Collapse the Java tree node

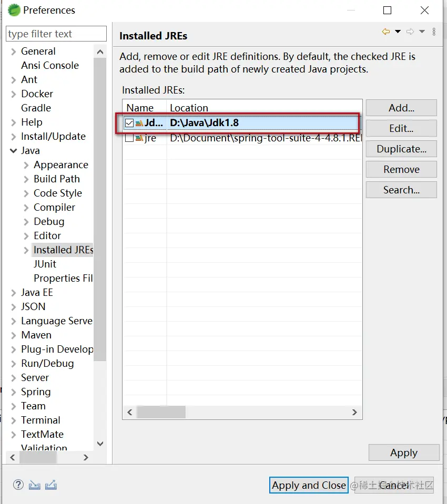[13, 150]
